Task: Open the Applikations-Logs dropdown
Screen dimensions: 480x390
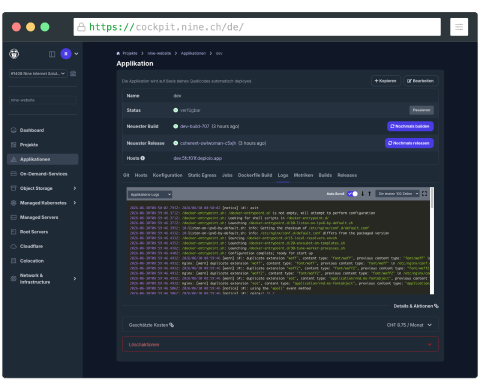Action: click(x=150, y=194)
